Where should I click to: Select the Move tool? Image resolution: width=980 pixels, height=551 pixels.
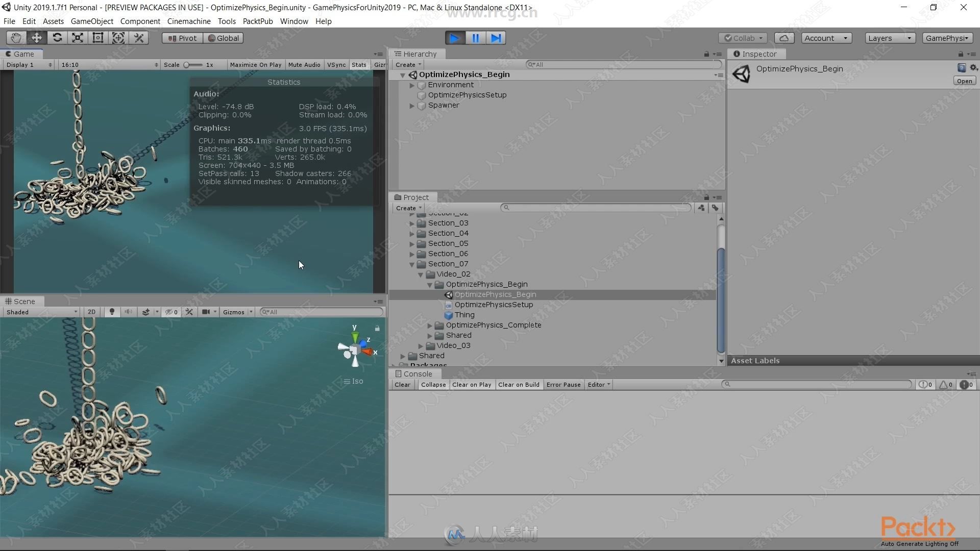[x=37, y=38]
